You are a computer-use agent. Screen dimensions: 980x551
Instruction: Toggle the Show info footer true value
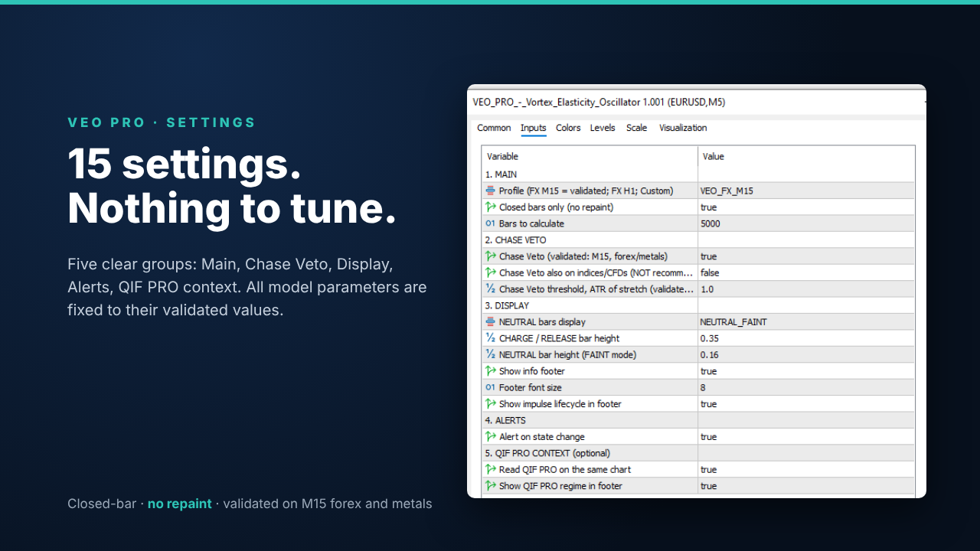click(x=806, y=371)
